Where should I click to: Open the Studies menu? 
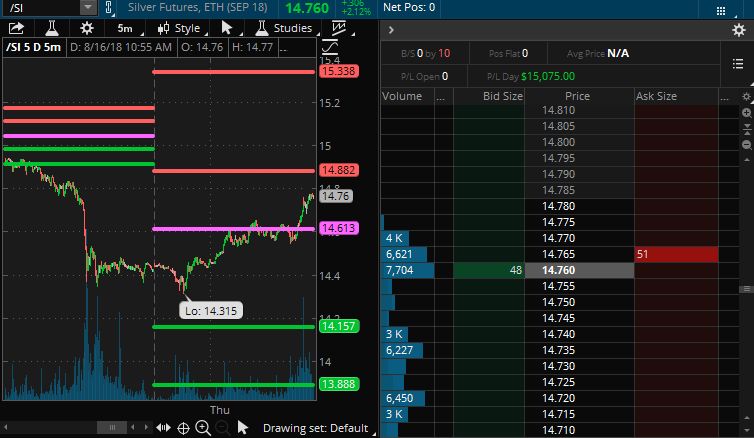[x=284, y=29]
